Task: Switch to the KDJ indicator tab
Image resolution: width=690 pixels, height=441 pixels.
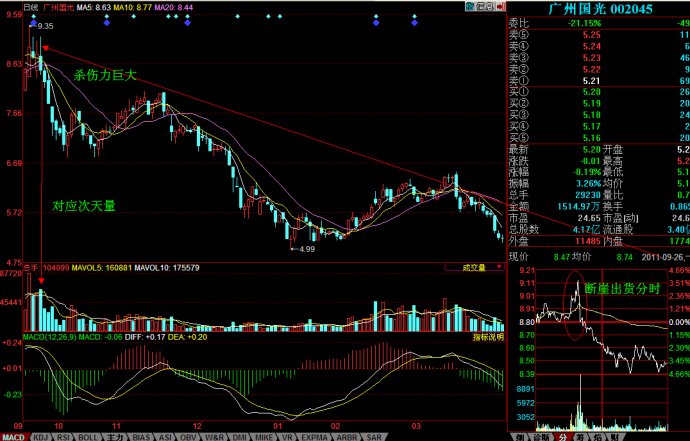Action: tap(41, 436)
